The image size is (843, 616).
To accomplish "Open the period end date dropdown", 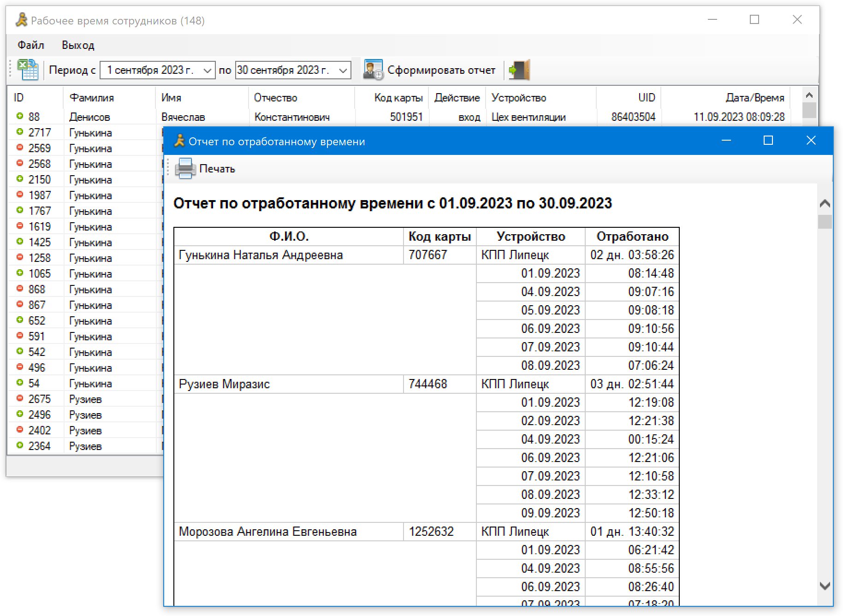I will coord(343,71).
